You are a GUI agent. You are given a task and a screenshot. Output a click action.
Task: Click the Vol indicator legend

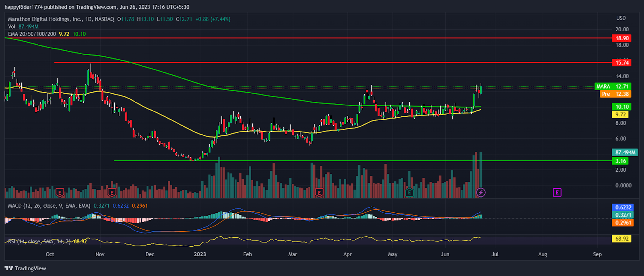[x=12, y=27]
